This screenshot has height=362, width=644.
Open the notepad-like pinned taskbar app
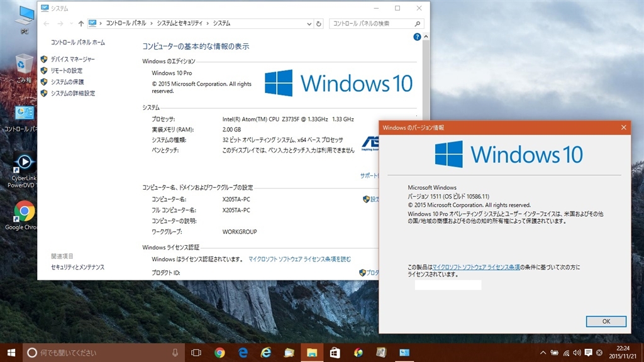coord(381,353)
